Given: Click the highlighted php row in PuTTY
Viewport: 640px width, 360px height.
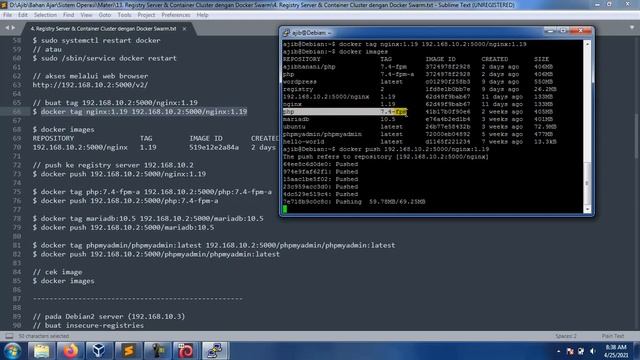Looking at the screenshot, I should click(x=345, y=111).
